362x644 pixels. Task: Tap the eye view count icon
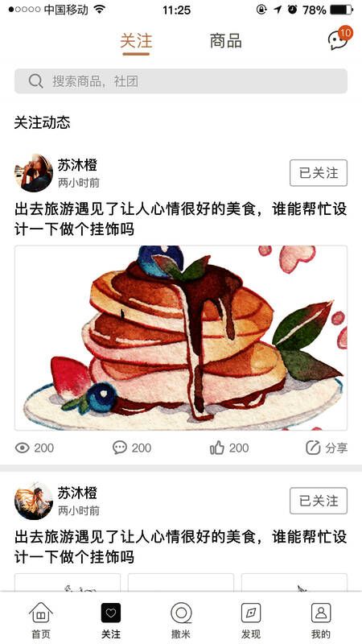click(23, 448)
